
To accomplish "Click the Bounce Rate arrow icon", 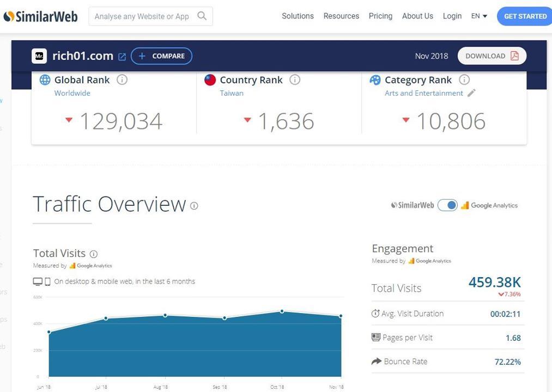I will (x=377, y=361).
